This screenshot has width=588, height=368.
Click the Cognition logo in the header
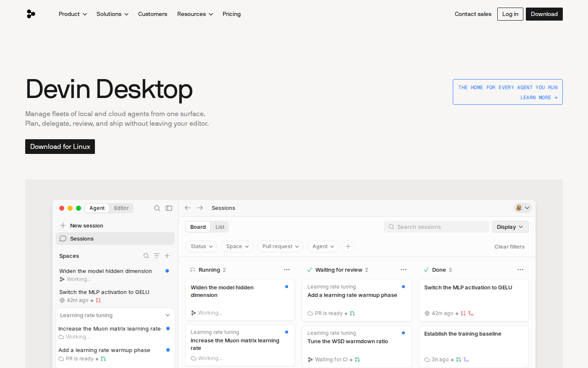tap(31, 14)
